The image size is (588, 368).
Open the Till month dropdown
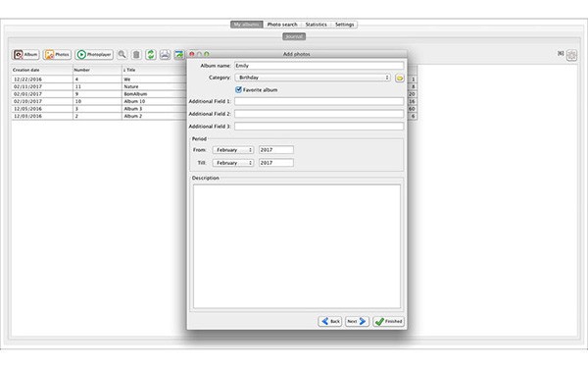point(233,163)
